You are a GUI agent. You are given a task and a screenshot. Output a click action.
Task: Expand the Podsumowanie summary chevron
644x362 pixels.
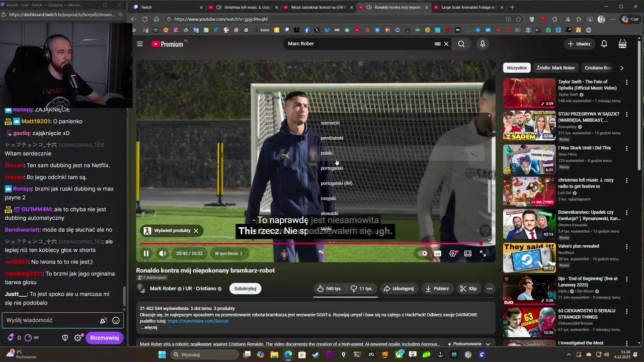pyautogui.click(x=488, y=344)
